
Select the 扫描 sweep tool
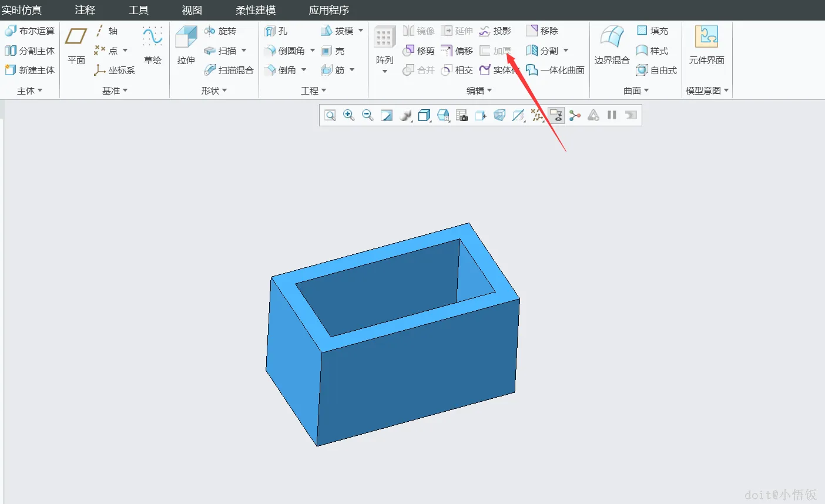220,51
